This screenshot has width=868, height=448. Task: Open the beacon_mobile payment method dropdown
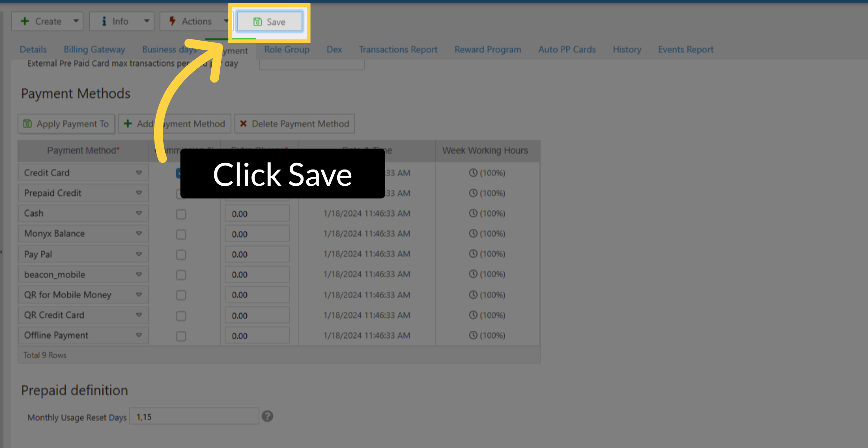(139, 275)
